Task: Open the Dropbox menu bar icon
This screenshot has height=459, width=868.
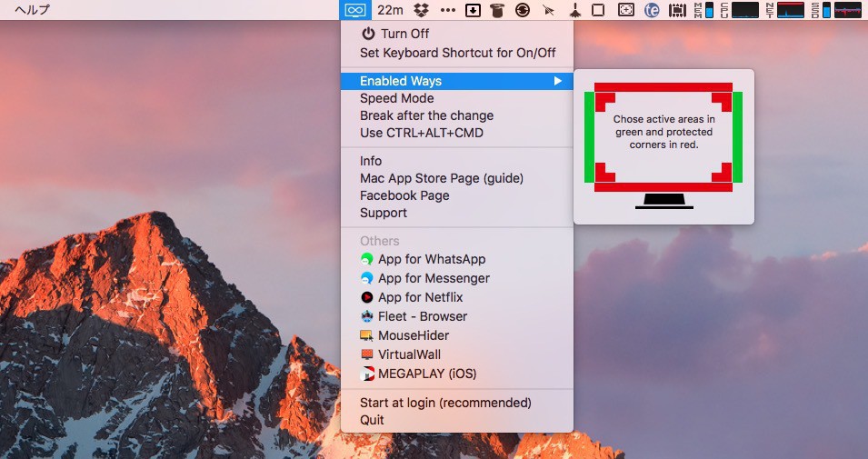Action: 422,10
